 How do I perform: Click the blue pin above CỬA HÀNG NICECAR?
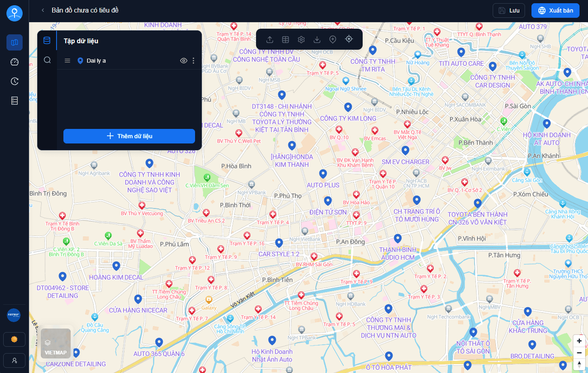click(138, 299)
